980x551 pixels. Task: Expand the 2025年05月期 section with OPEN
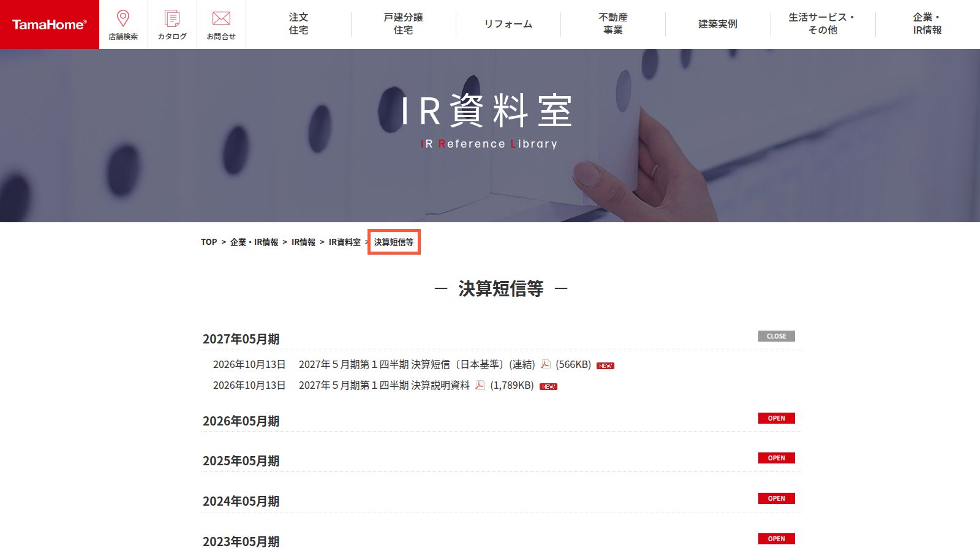pos(776,458)
